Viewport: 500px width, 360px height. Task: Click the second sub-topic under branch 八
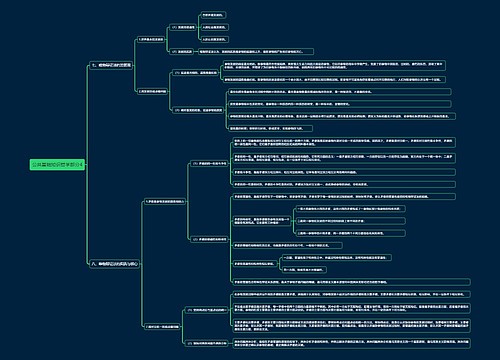click(162, 326)
